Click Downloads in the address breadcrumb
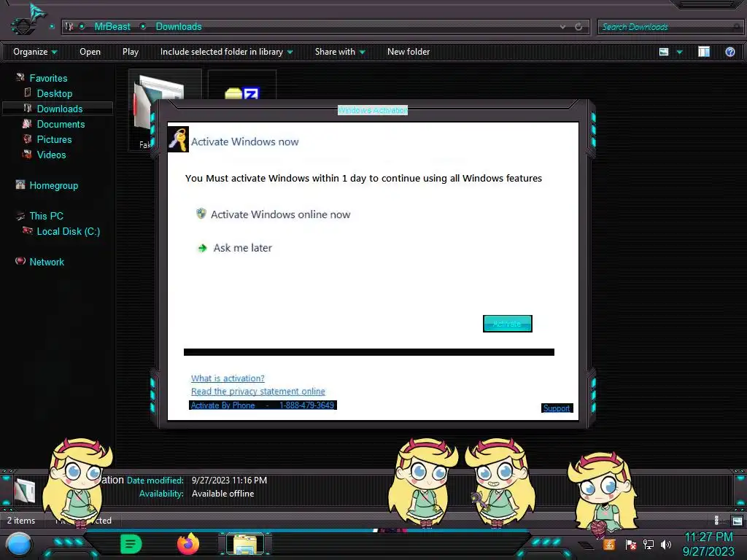 pos(179,27)
